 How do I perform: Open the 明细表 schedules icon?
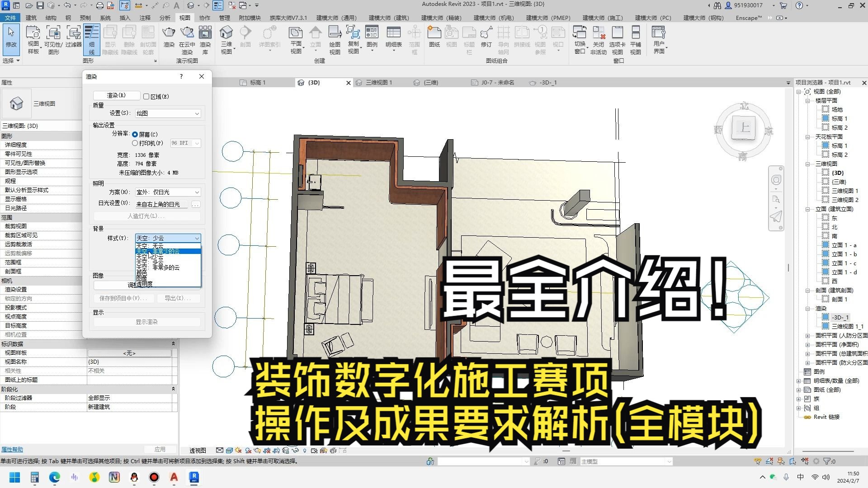click(x=393, y=37)
